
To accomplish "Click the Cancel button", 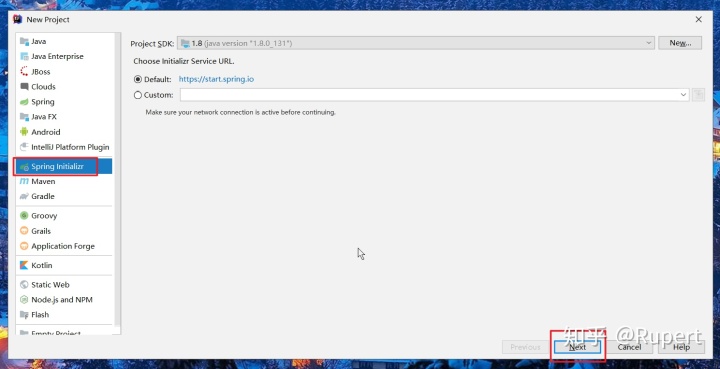I will tap(629, 347).
